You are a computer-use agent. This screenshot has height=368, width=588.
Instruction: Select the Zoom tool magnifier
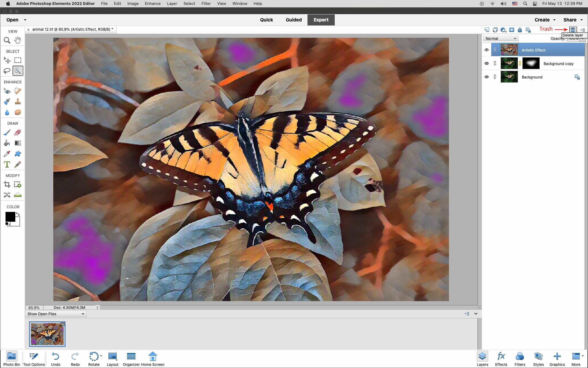click(7, 40)
